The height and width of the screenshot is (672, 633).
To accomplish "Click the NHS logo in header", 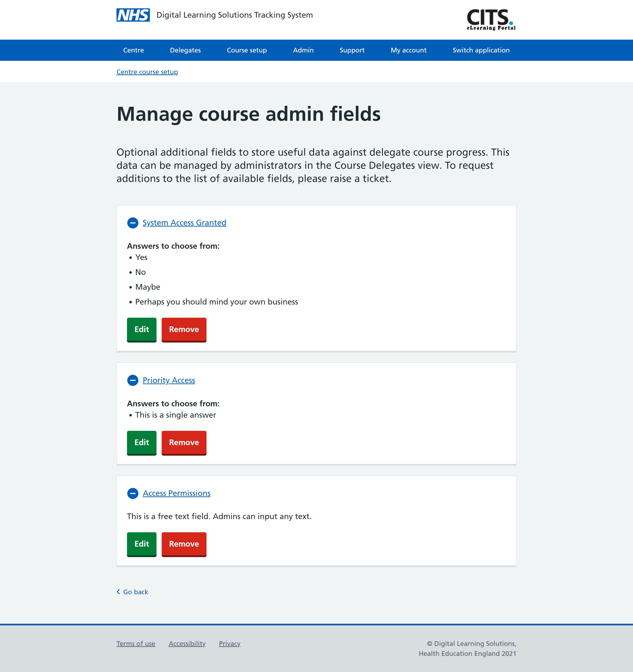I will tap(133, 15).
